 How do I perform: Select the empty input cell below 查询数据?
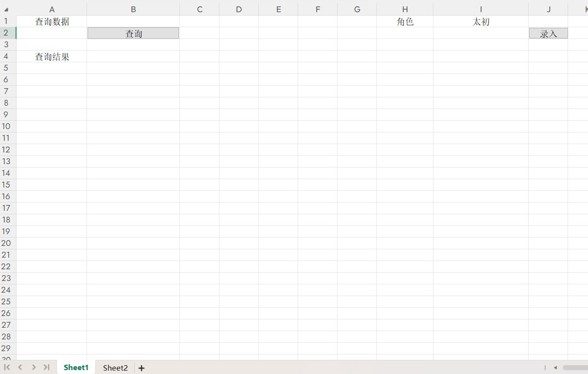click(52, 33)
